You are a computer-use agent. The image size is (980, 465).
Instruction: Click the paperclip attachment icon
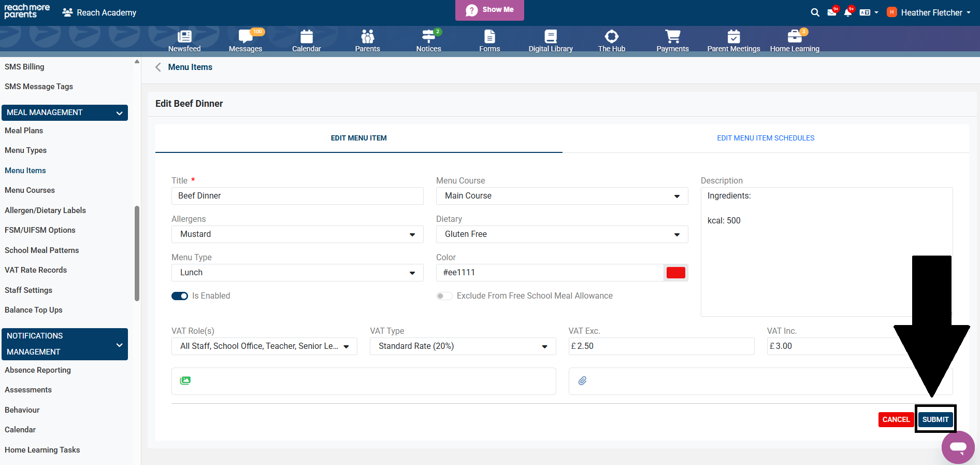pyautogui.click(x=583, y=381)
